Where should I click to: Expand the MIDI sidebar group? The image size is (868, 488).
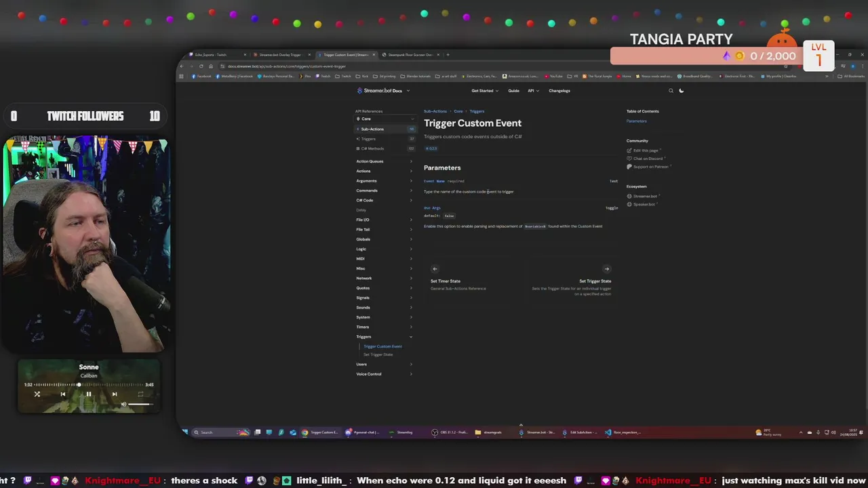pyautogui.click(x=384, y=258)
